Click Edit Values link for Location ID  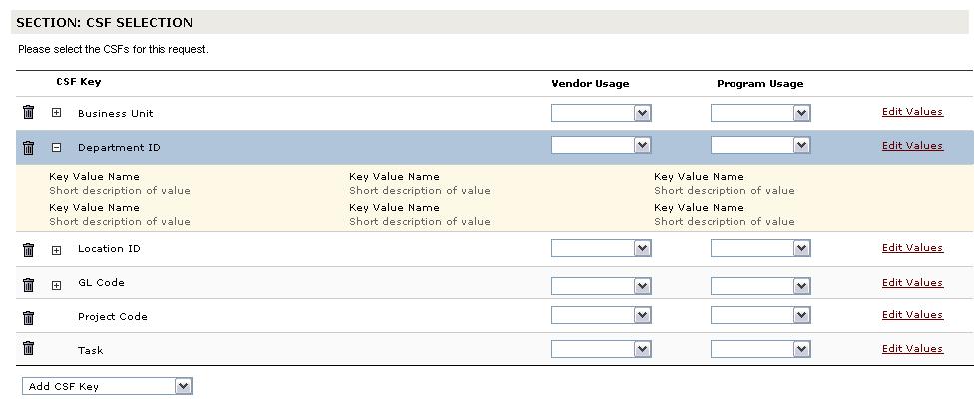pos(912,248)
